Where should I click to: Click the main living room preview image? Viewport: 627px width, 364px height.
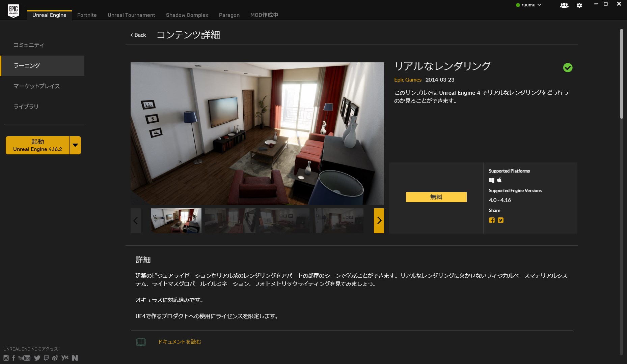(257, 133)
